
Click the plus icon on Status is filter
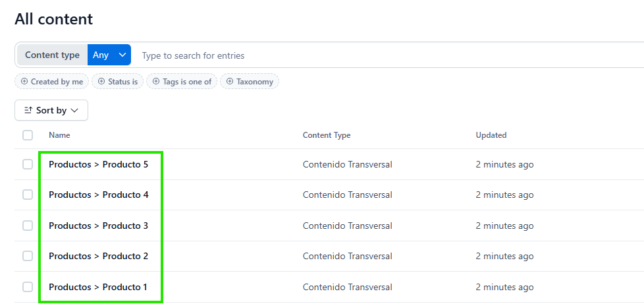101,81
